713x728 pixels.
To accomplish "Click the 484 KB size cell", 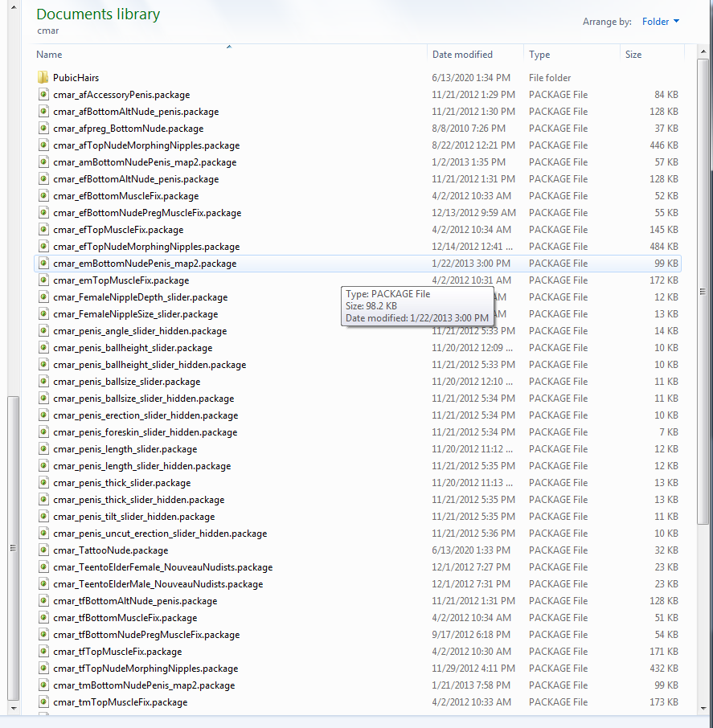I will (x=664, y=247).
